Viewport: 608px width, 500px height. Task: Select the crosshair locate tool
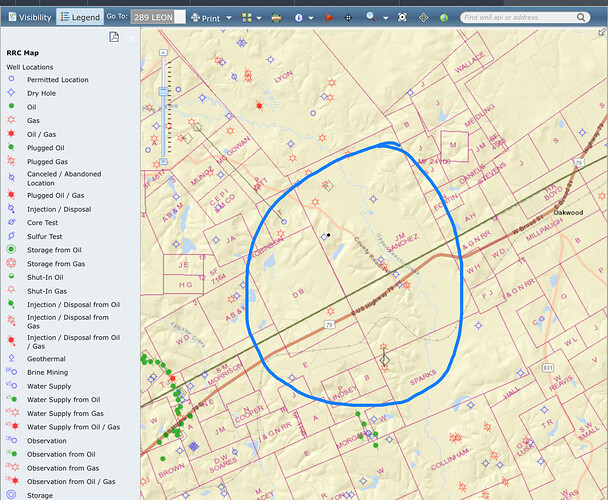pyautogui.click(x=348, y=17)
